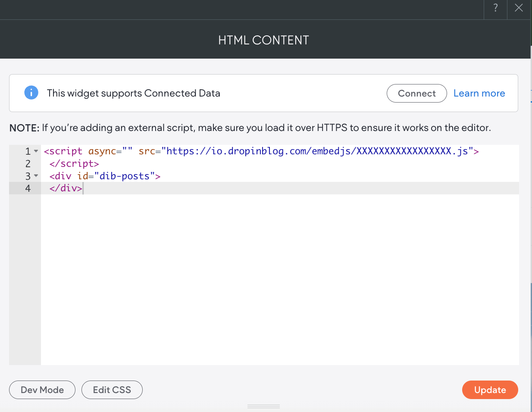Enable Dev Mode

click(42, 390)
